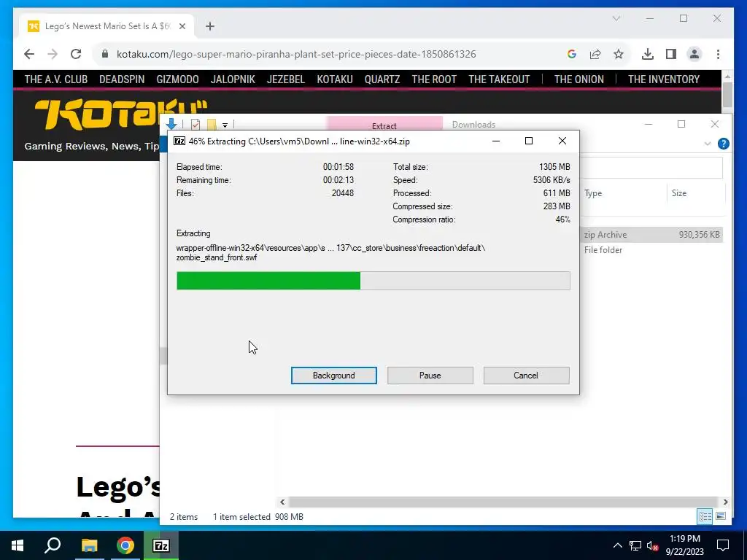This screenshot has height=560, width=747.
Task: Show hidden tray icons
Action: (617, 545)
